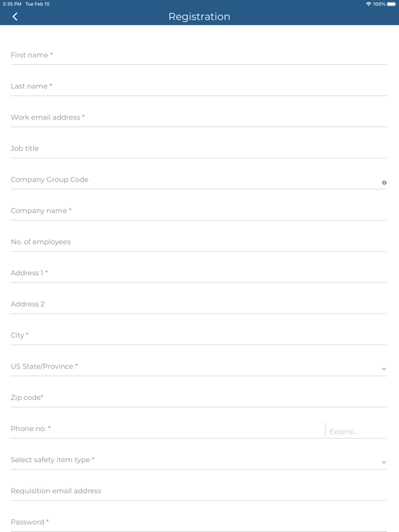Click the Job title input
The height and width of the screenshot is (532, 399).
click(x=198, y=149)
